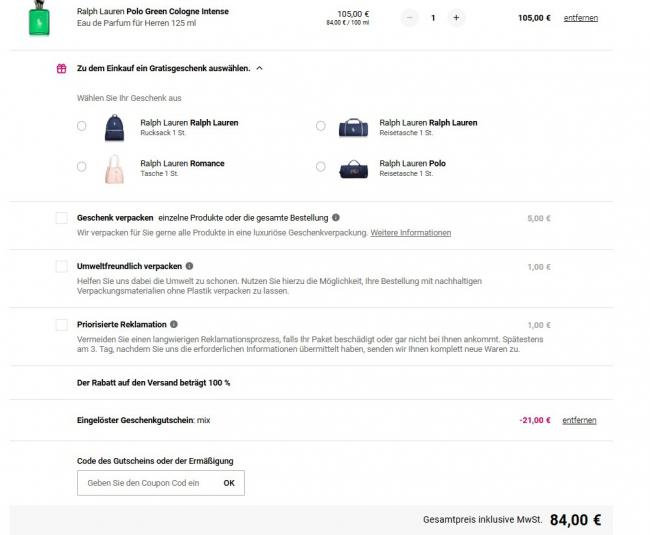The image size is (650, 535).
Task: Click the navy Ralph Lauren backpack image
Action: coord(115,127)
